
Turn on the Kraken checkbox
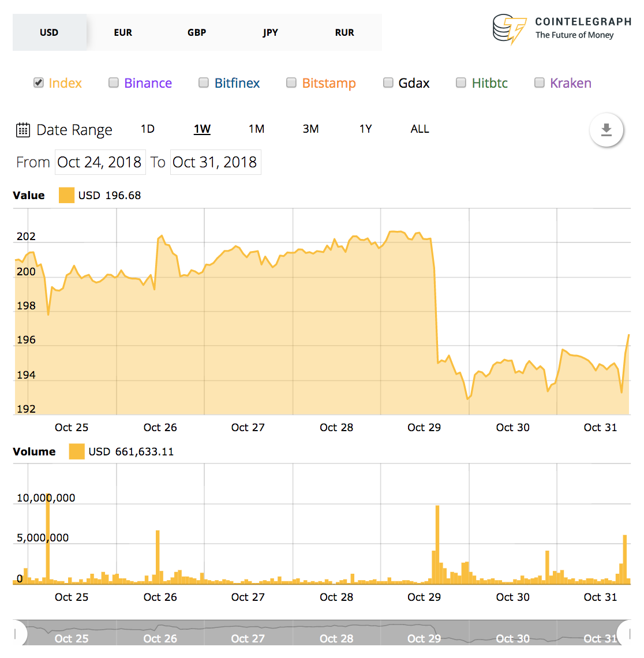(x=539, y=83)
